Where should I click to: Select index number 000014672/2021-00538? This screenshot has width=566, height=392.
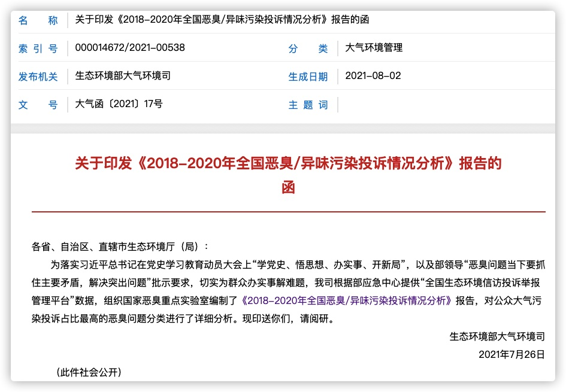click(130, 48)
